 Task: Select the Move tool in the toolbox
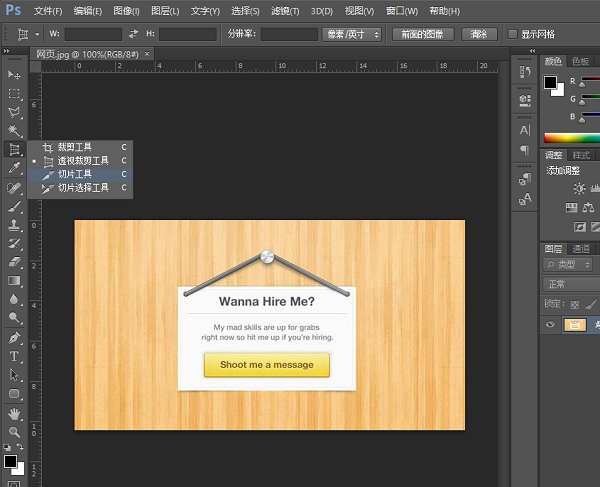point(14,75)
